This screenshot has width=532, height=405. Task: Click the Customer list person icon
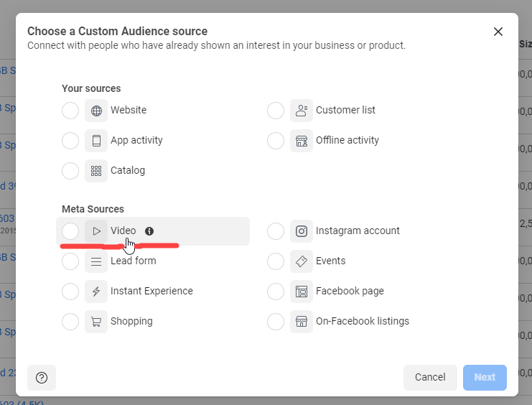click(302, 111)
